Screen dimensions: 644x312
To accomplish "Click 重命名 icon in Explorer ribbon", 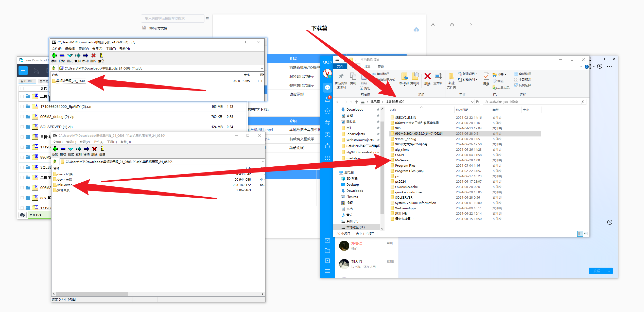I will click(438, 76).
